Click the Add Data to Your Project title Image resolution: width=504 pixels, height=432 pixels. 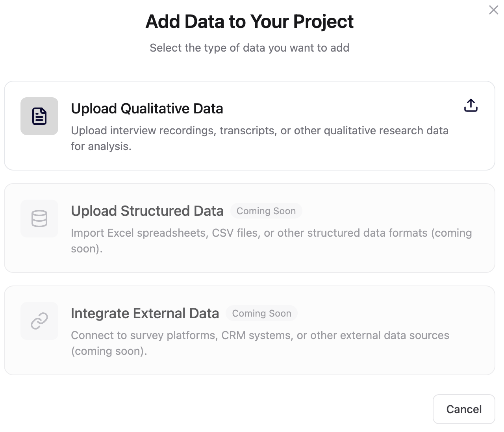click(250, 22)
